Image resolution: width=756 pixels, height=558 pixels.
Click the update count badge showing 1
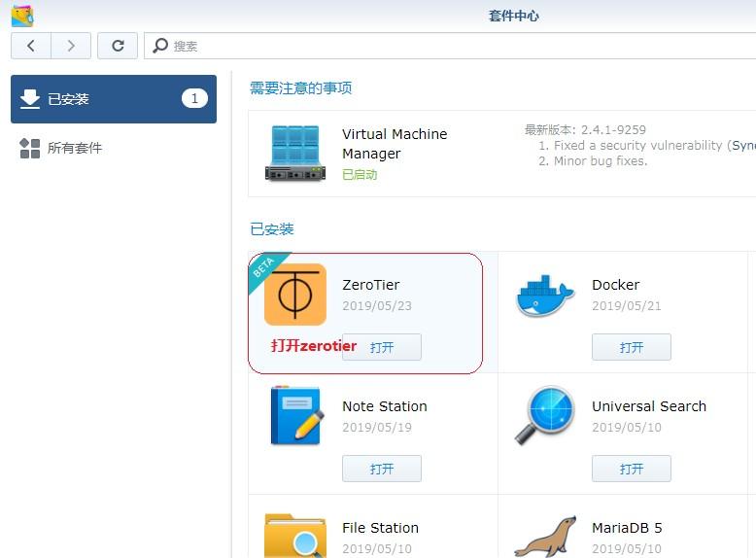point(194,98)
